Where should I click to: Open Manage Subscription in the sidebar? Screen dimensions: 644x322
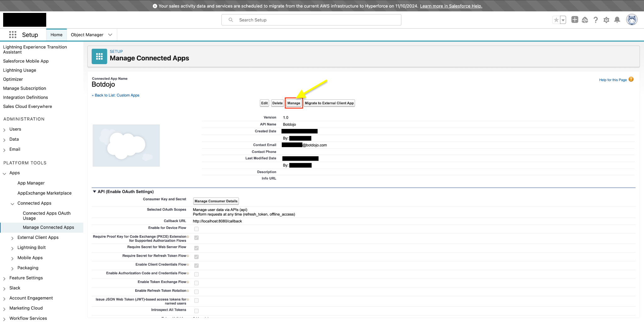(x=25, y=88)
